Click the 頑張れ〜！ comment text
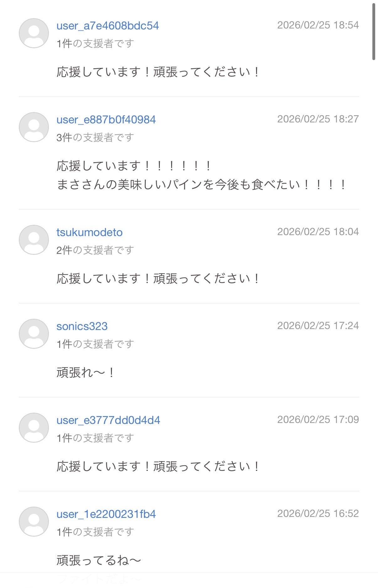 point(85,373)
